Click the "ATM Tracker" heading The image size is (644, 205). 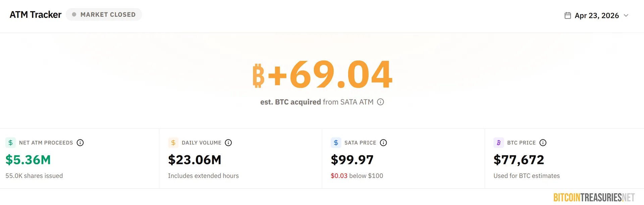[35, 14]
